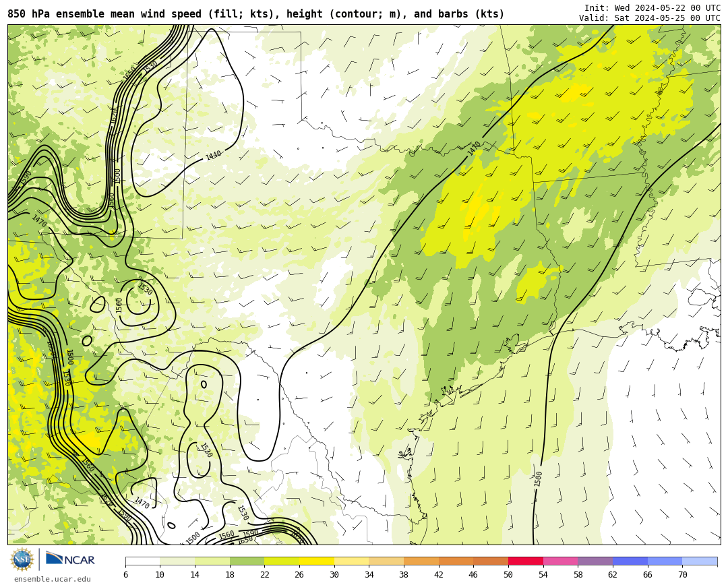Click the NSF logo
This screenshot has height=587, width=728.
(22, 559)
